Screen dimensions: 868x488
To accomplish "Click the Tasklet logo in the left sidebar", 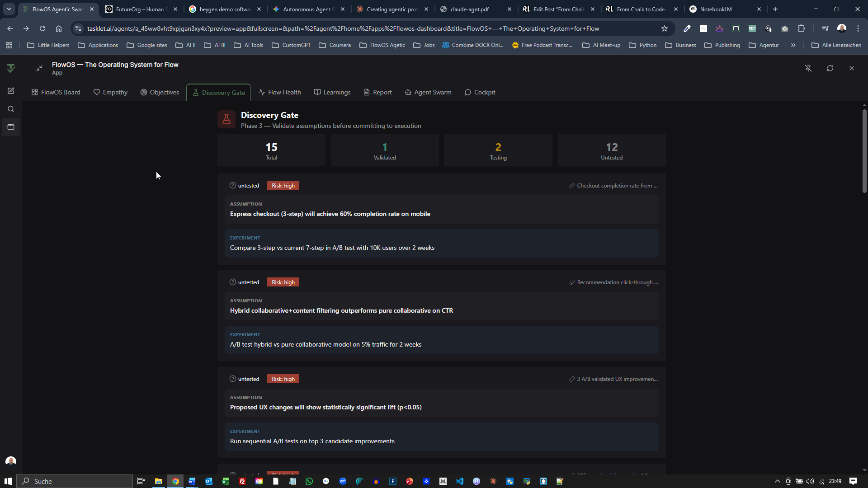I will 11,68.
